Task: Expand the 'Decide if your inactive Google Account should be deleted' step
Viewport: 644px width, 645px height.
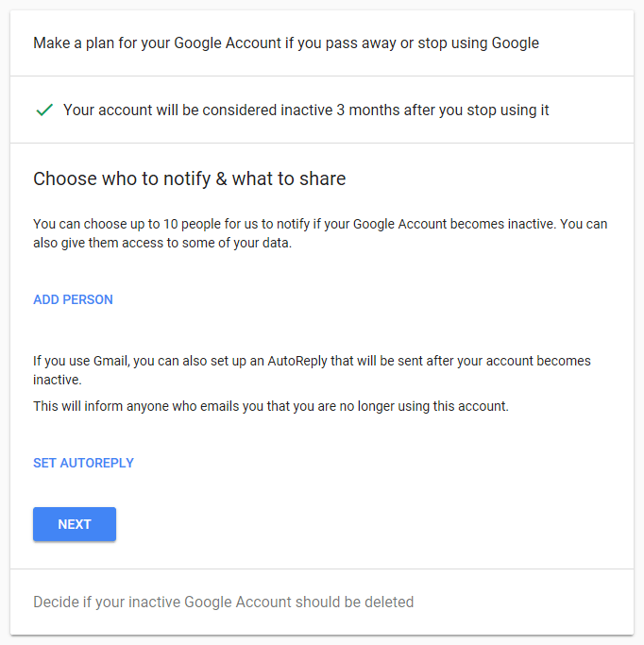Action: [x=223, y=602]
